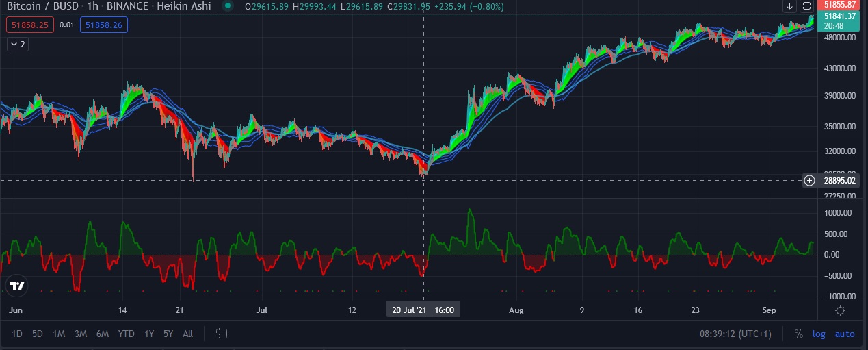The height and width of the screenshot is (350, 868).
Task: Select the 6M time range
Action: coord(103,334)
